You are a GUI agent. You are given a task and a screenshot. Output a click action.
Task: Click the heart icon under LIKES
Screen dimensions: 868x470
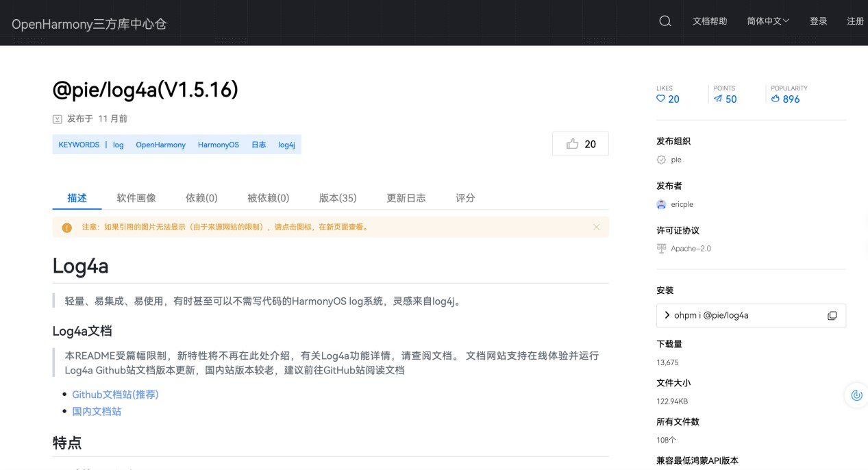click(x=660, y=99)
